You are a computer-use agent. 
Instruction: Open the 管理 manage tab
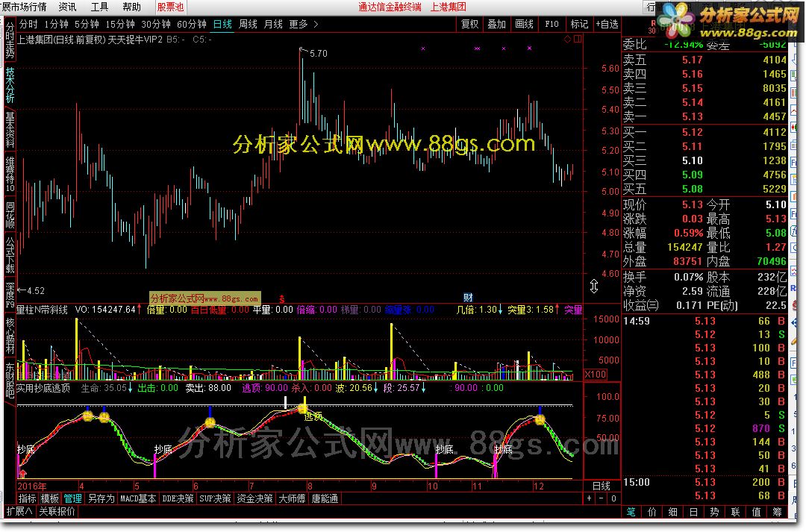coord(72,498)
